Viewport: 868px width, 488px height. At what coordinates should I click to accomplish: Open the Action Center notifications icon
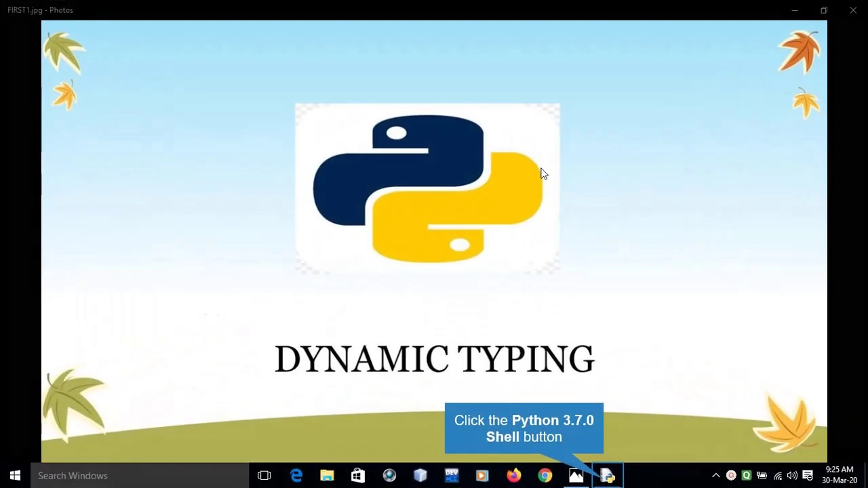click(808, 476)
